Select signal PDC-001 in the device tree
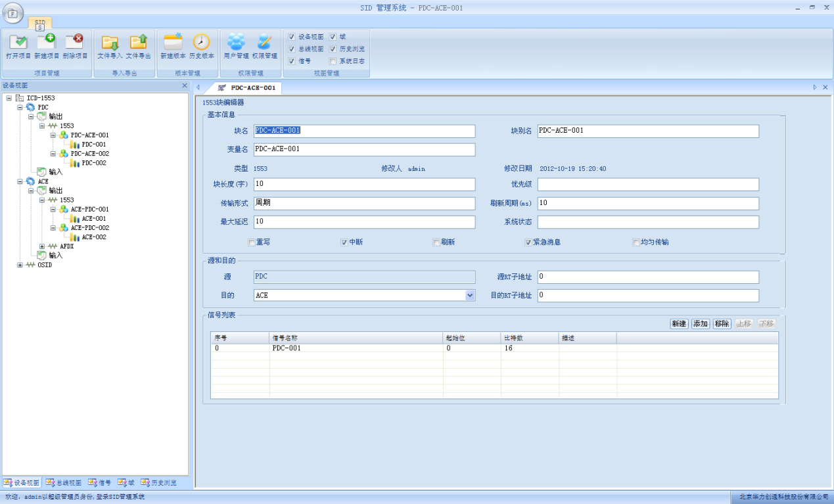 coord(93,144)
